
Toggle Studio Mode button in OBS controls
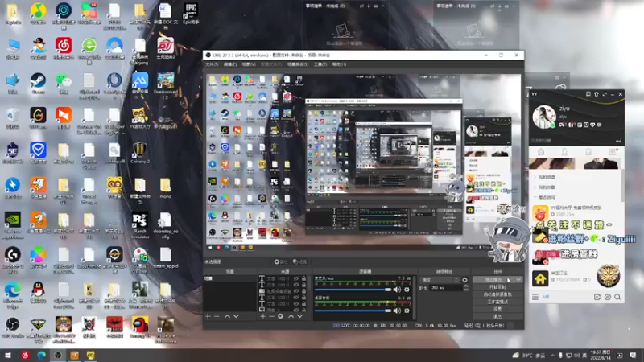pos(497,302)
